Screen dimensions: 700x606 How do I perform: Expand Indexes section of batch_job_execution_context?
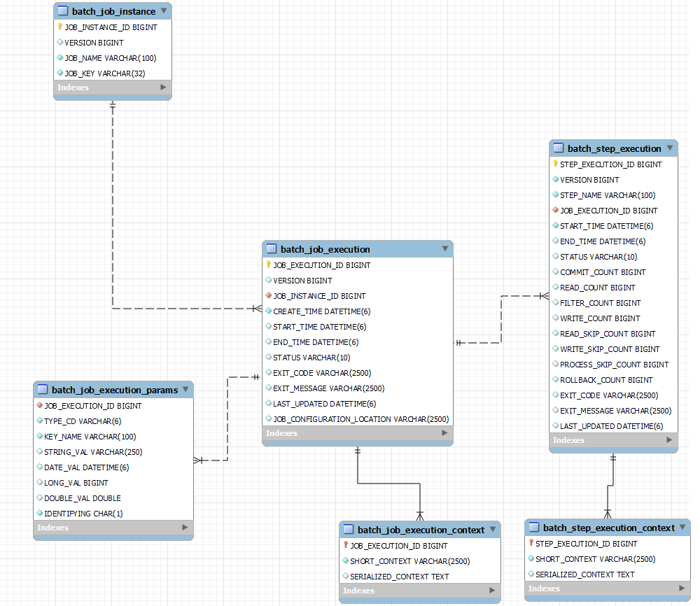coord(492,590)
